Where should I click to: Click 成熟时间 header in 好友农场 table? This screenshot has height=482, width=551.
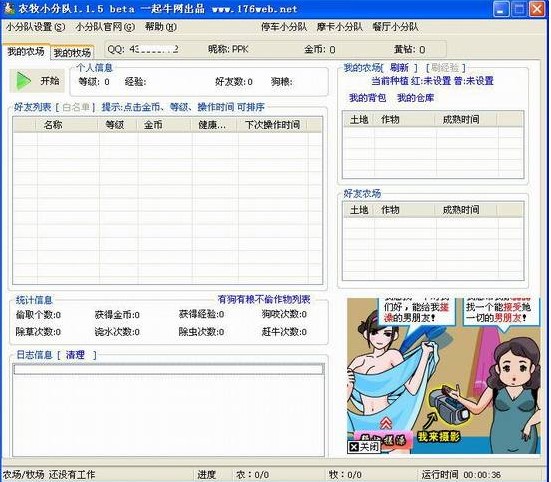(x=466, y=210)
